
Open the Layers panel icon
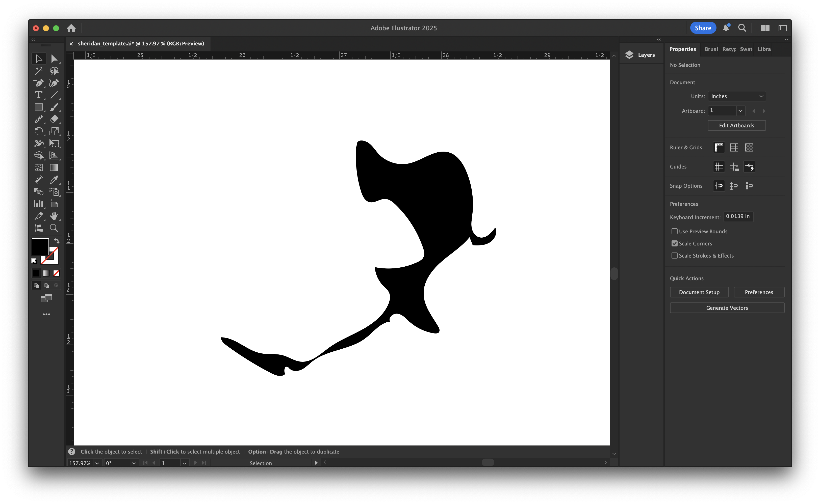point(629,55)
